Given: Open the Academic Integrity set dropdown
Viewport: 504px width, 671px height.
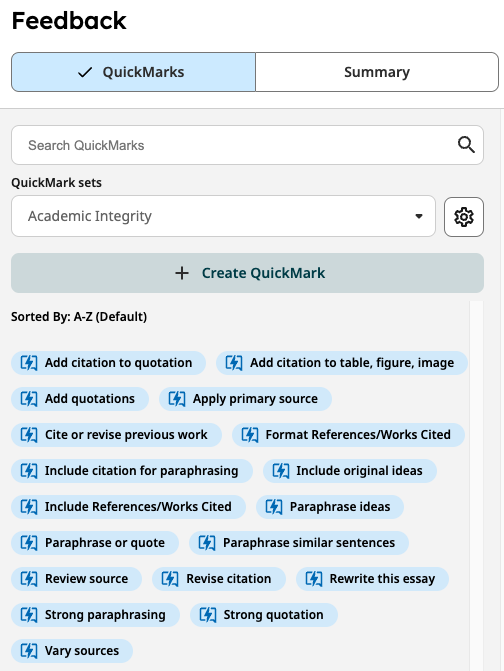Looking at the screenshot, I should [x=223, y=216].
